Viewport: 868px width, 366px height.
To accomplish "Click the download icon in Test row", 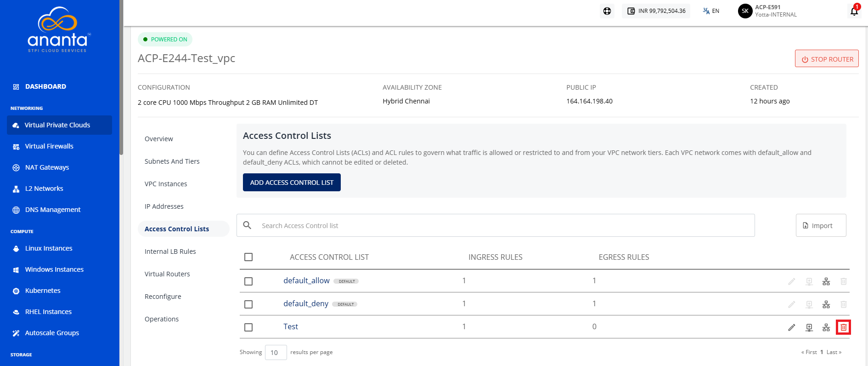I will [x=809, y=327].
